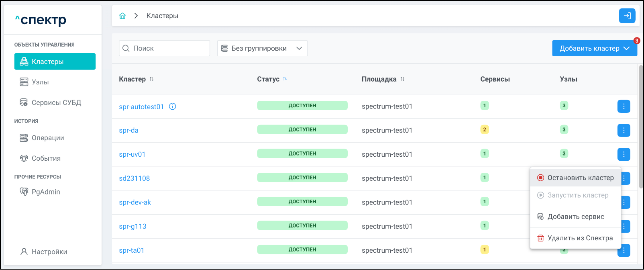Viewport: 644px width, 270px height.
Task: Click the logout icon button top right
Action: click(627, 16)
